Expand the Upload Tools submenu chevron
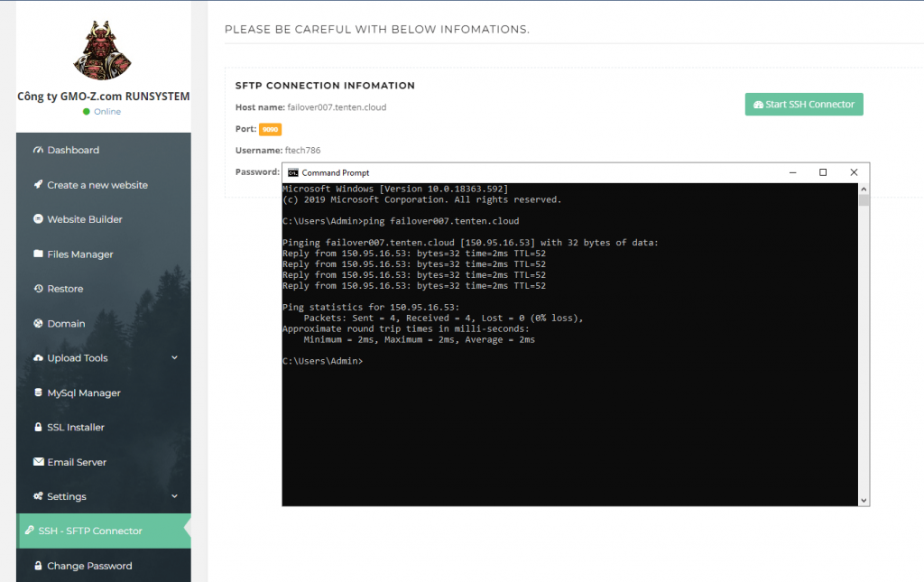 174,358
